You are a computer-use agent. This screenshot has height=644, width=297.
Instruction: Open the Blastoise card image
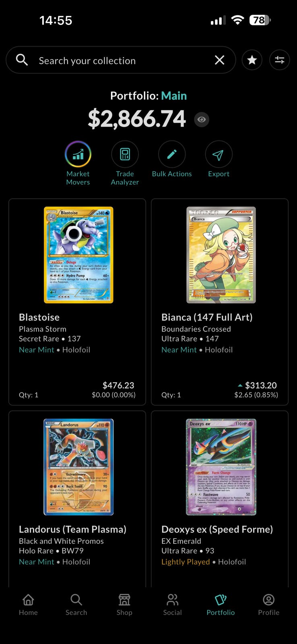pyautogui.click(x=78, y=255)
